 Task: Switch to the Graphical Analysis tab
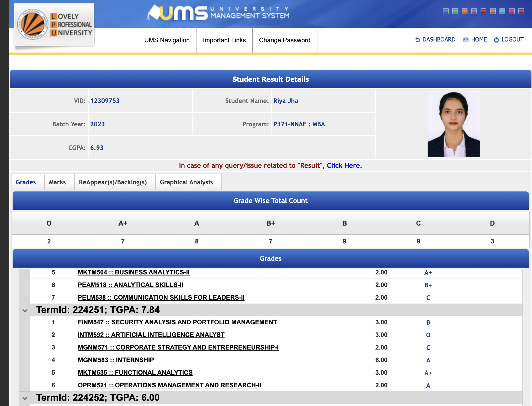pos(186,182)
